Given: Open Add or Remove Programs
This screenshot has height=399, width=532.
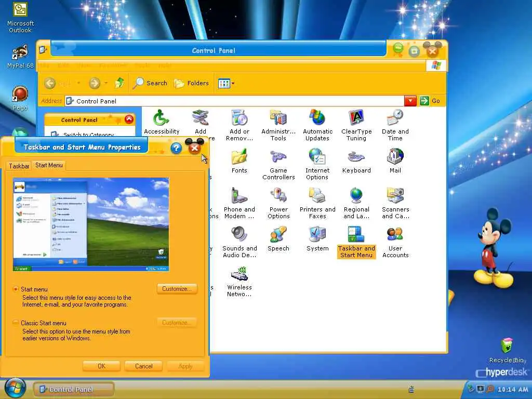Looking at the screenshot, I should click(240, 125).
